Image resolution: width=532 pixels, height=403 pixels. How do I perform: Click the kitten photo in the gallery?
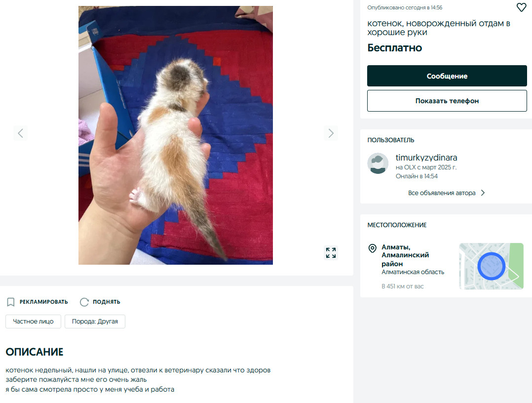(176, 135)
